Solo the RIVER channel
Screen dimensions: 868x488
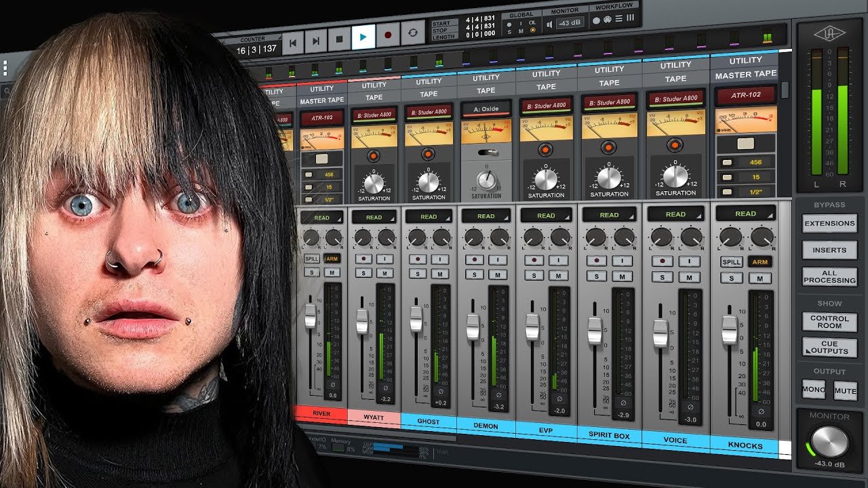click(311, 272)
